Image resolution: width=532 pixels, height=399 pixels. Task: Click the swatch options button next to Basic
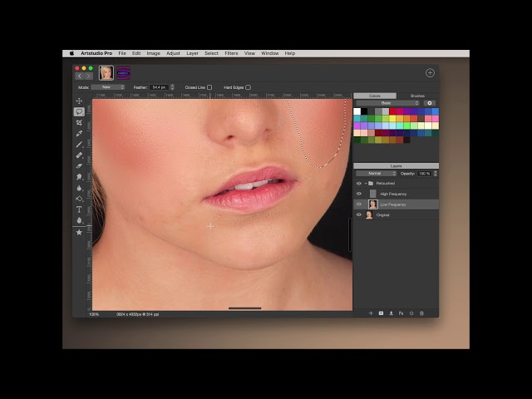coord(430,103)
